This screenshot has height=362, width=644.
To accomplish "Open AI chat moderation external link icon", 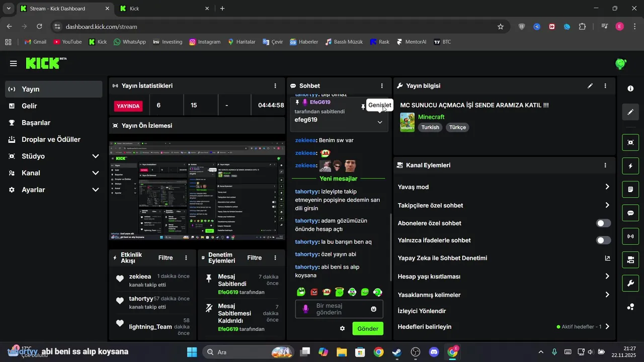I will click(607, 258).
